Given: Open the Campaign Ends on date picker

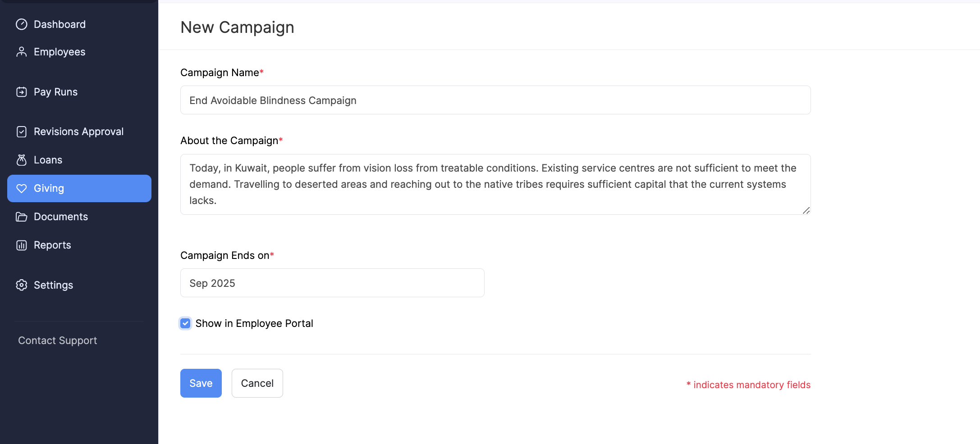Looking at the screenshot, I should click(332, 283).
